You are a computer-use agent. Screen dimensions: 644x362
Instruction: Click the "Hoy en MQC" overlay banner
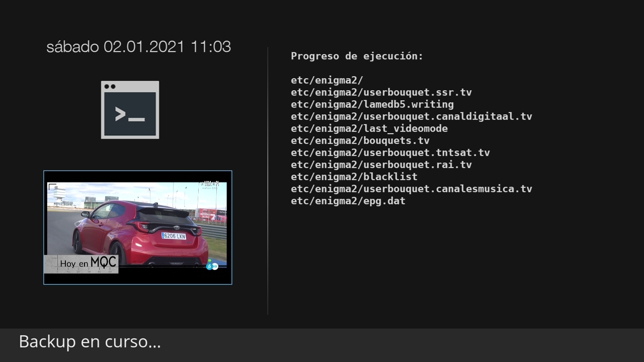82,263
